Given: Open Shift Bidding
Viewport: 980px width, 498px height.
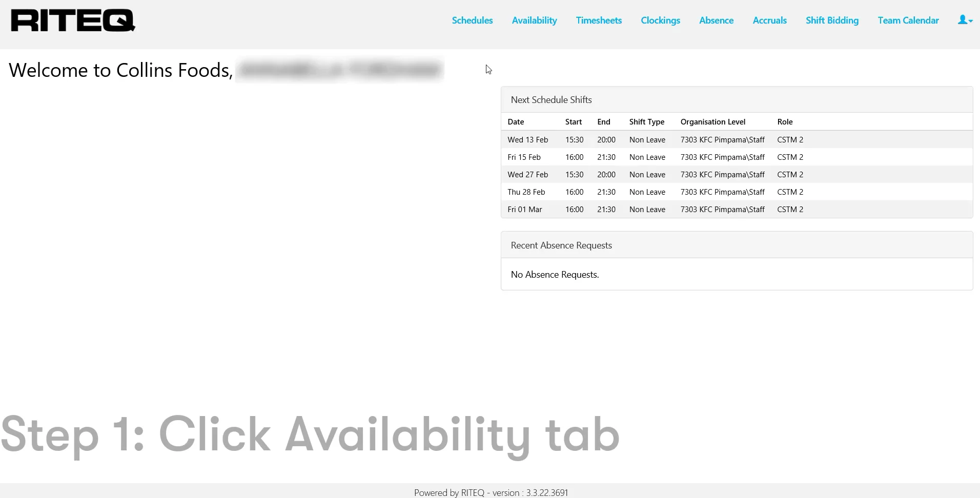Looking at the screenshot, I should click(x=832, y=20).
